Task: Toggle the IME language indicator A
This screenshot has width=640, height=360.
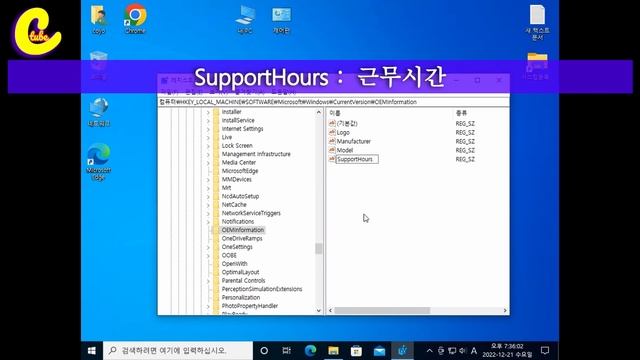Action: point(474,351)
